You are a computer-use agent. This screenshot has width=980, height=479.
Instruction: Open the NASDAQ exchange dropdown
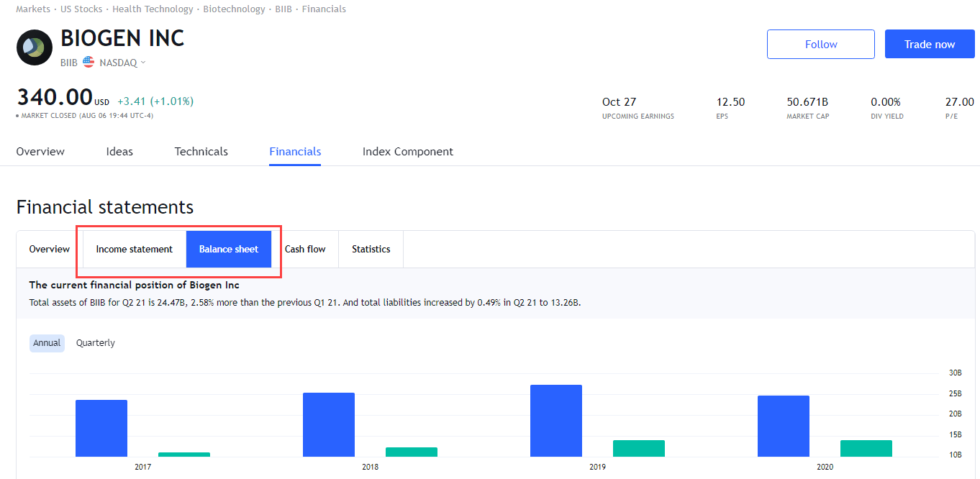(121, 62)
